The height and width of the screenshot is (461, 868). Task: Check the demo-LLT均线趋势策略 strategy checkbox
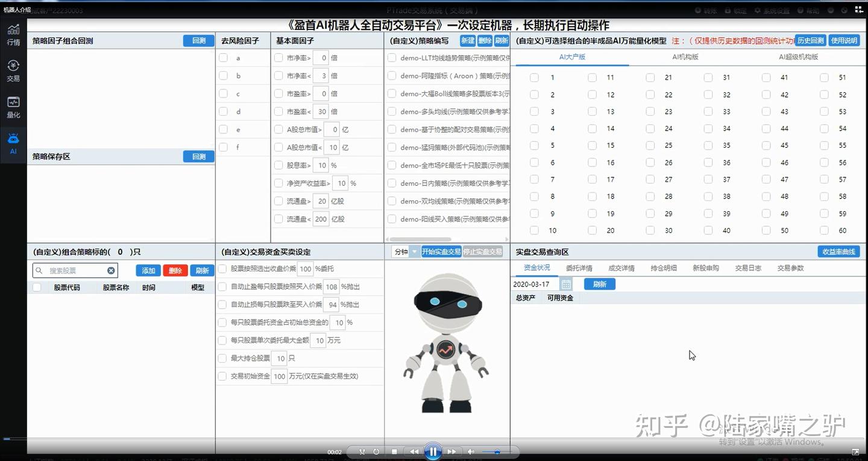coord(391,58)
